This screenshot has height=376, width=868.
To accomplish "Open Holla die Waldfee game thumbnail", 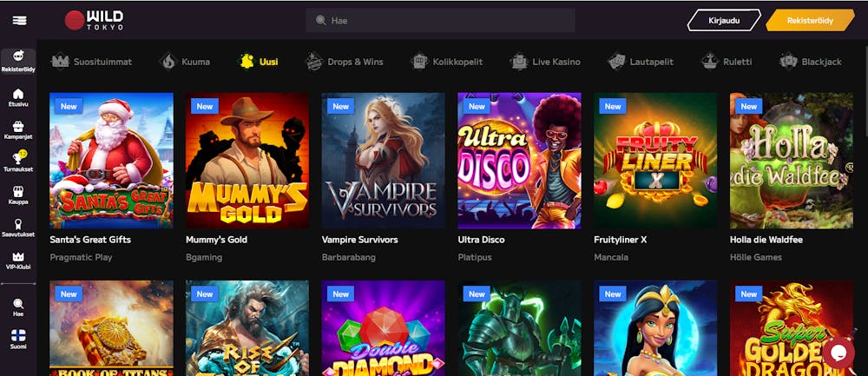I will coord(792,161).
